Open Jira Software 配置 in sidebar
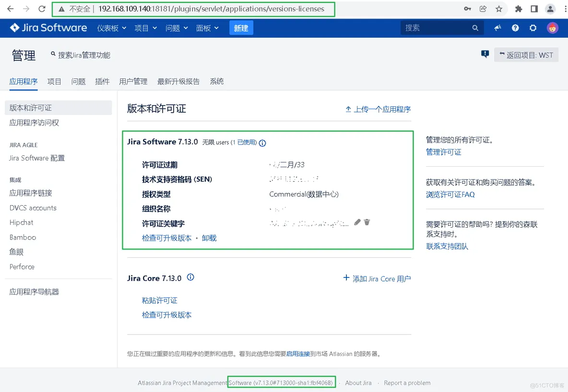The width and height of the screenshot is (568, 392). (x=37, y=158)
